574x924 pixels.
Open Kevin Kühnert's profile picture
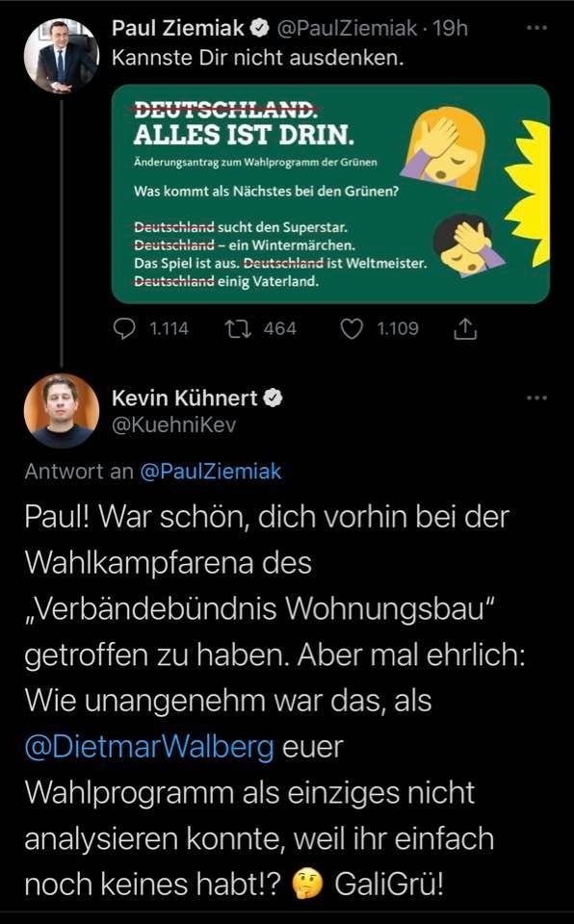tap(62, 411)
